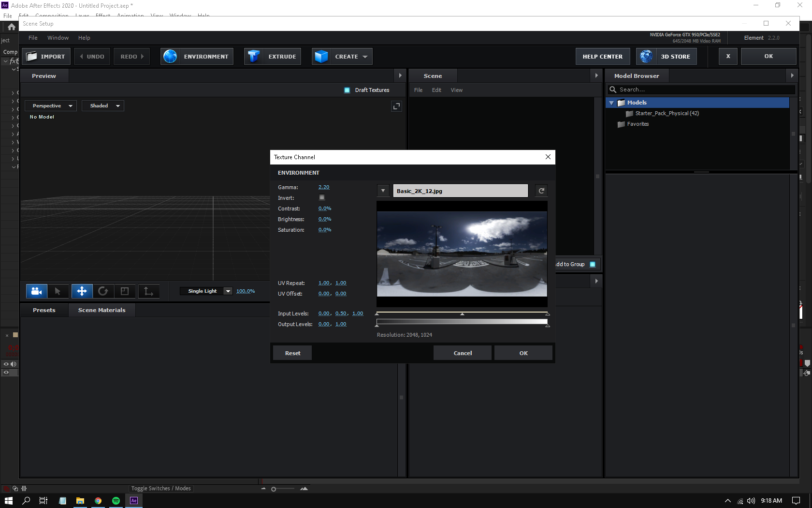This screenshot has width=812, height=508.
Task: Open the Window menu in Scene Setup
Action: 58,37
